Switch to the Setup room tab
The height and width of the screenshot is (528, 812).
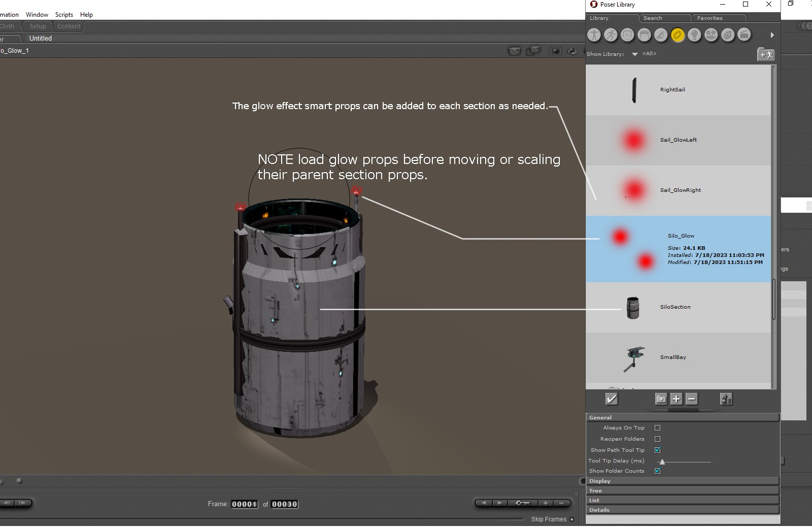[x=38, y=26]
